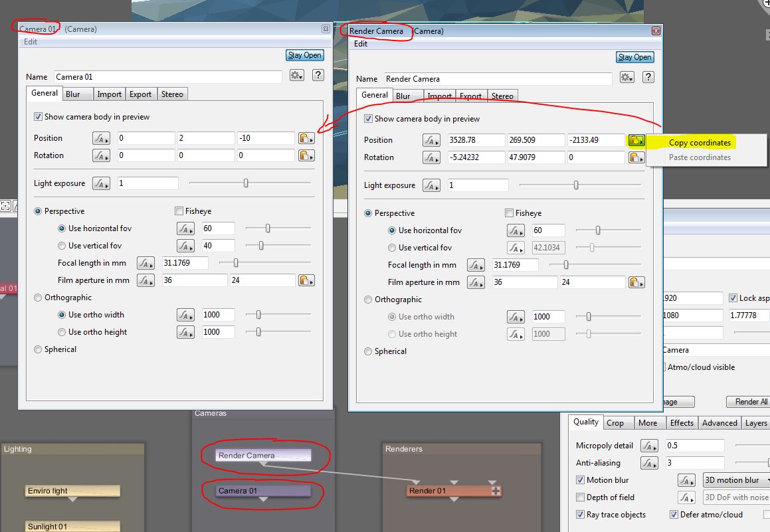The image size is (770, 532).
Task: Enable Depth of field checkbox
Action: coord(580,497)
